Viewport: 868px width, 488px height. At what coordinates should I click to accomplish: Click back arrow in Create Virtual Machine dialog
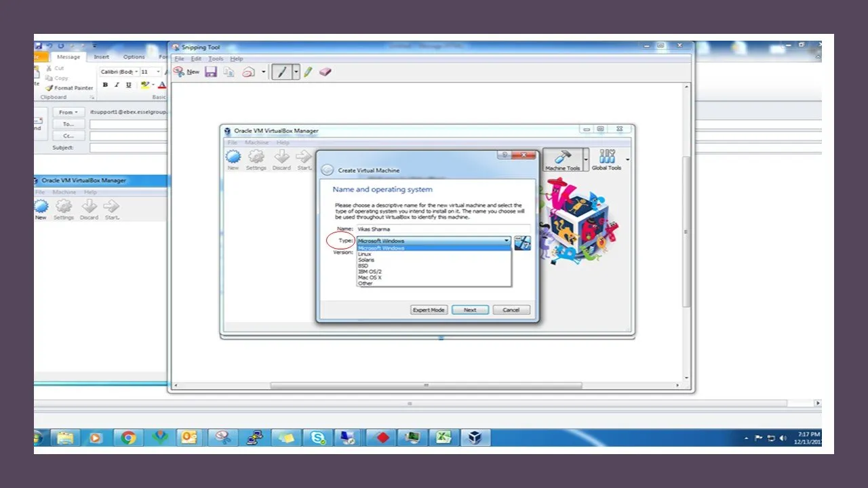(x=327, y=170)
